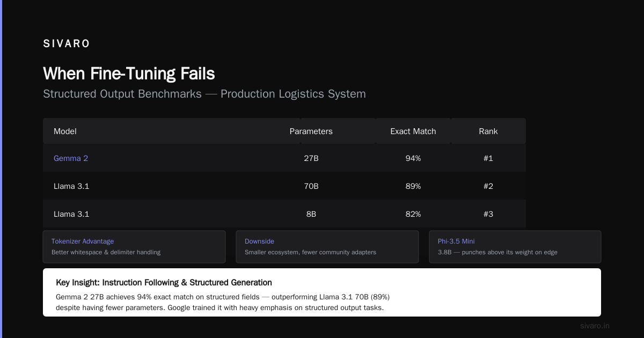Screen dimensions: 644x338
Task: Open the sivaro.in footer link
Action: (x=595, y=326)
